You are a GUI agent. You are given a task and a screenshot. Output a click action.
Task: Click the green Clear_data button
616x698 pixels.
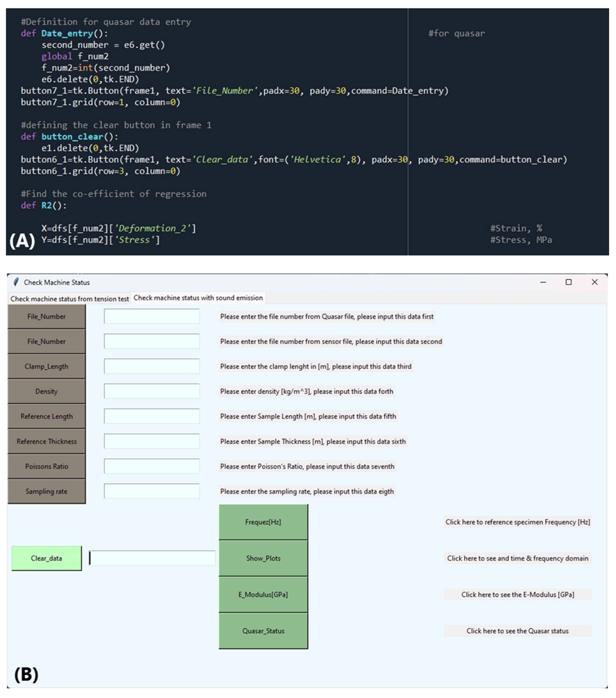click(x=46, y=558)
